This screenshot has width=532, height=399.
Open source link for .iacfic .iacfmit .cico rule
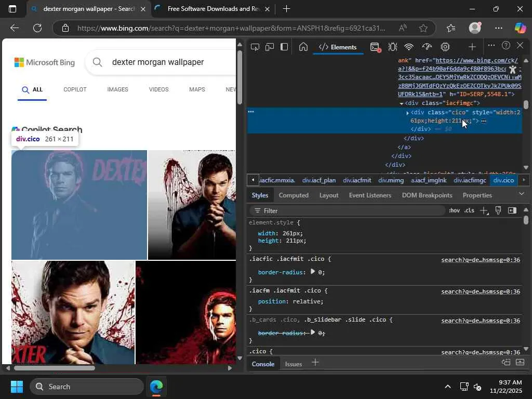coord(481,260)
